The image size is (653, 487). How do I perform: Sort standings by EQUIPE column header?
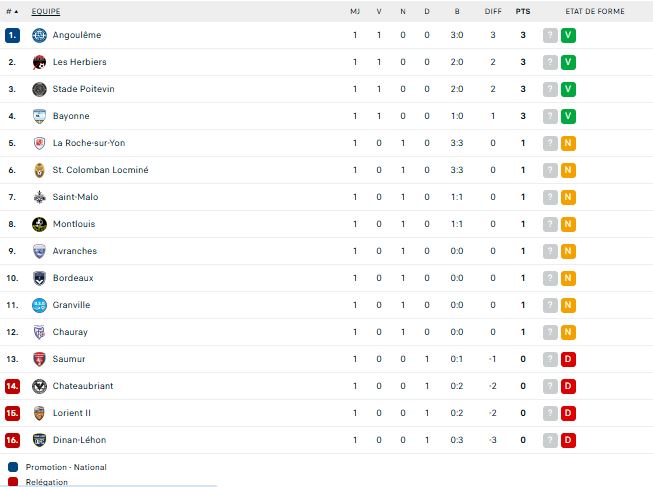coord(46,12)
